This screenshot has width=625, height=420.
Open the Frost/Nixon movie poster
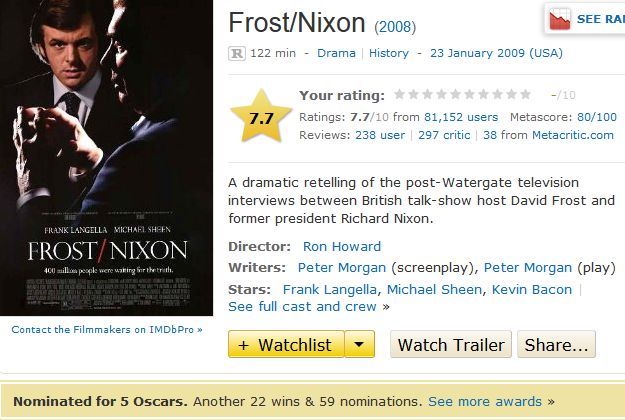pyautogui.click(x=106, y=158)
